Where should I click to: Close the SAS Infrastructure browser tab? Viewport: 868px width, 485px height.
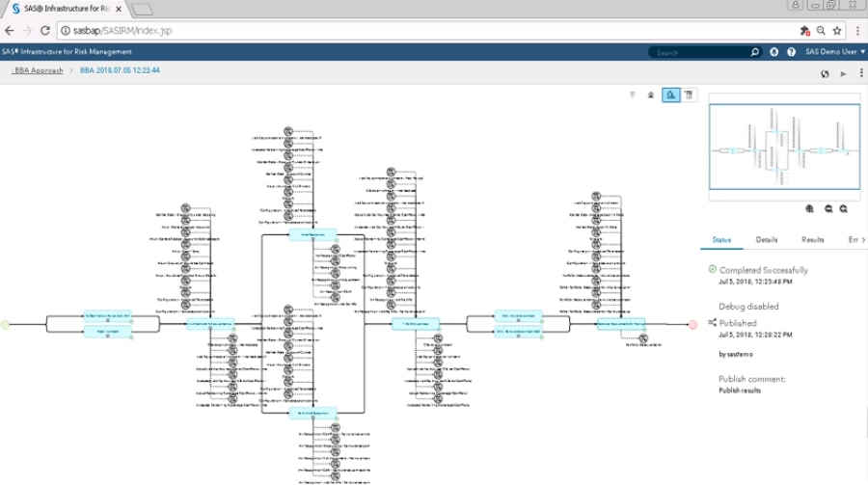tap(119, 9)
